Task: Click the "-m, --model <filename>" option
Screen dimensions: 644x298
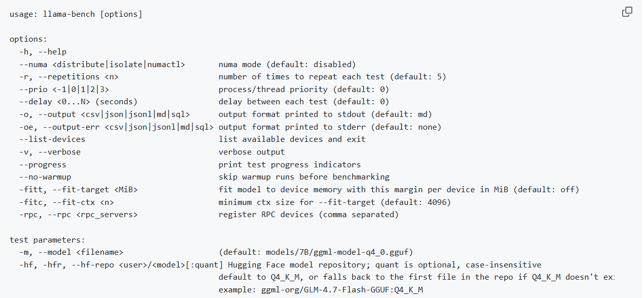Action: click(x=71, y=252)
